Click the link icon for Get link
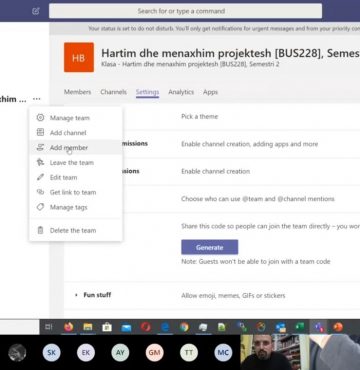360x370 pixels. [40, 192]
